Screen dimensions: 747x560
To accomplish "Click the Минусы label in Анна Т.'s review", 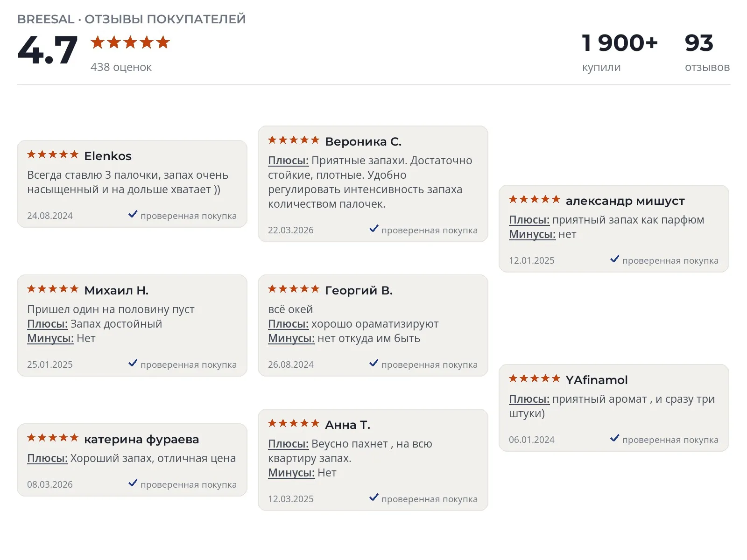I will [x=291, y=473].
